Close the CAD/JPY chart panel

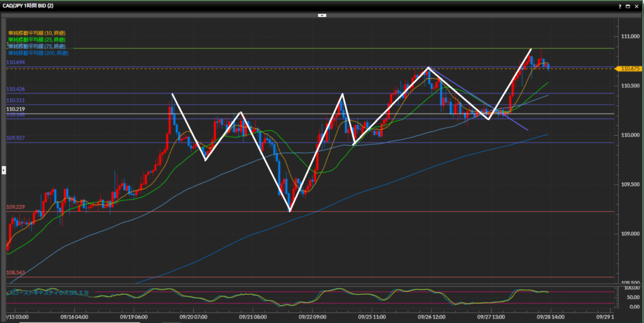click(638, 6)
